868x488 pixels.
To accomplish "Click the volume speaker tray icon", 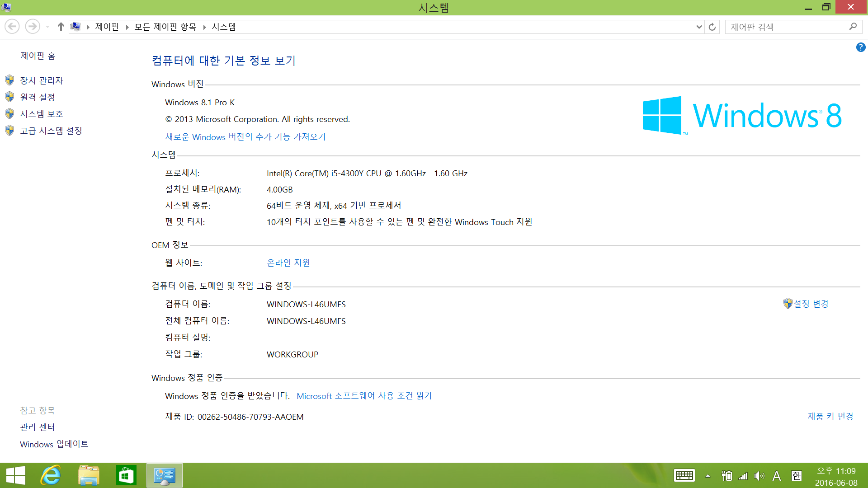I will coord(759,476).
